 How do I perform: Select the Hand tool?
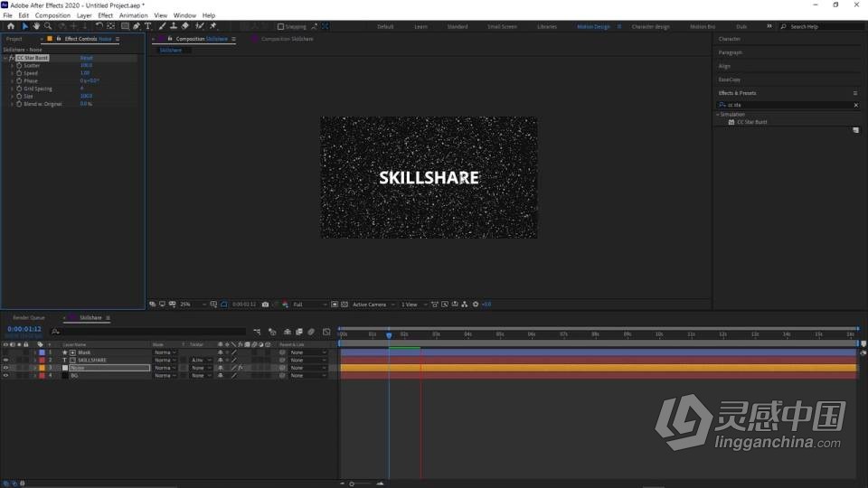(x=36, y=26)
